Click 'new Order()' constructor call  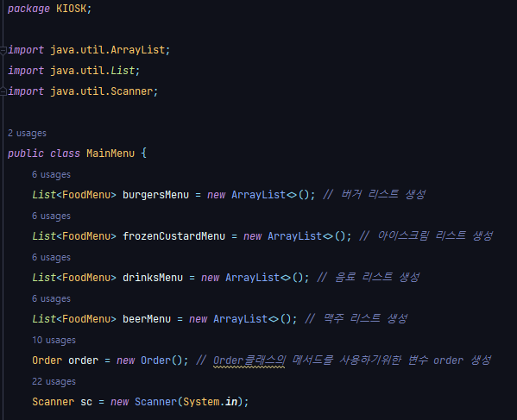pyautogui.click(x=149, y=360)
